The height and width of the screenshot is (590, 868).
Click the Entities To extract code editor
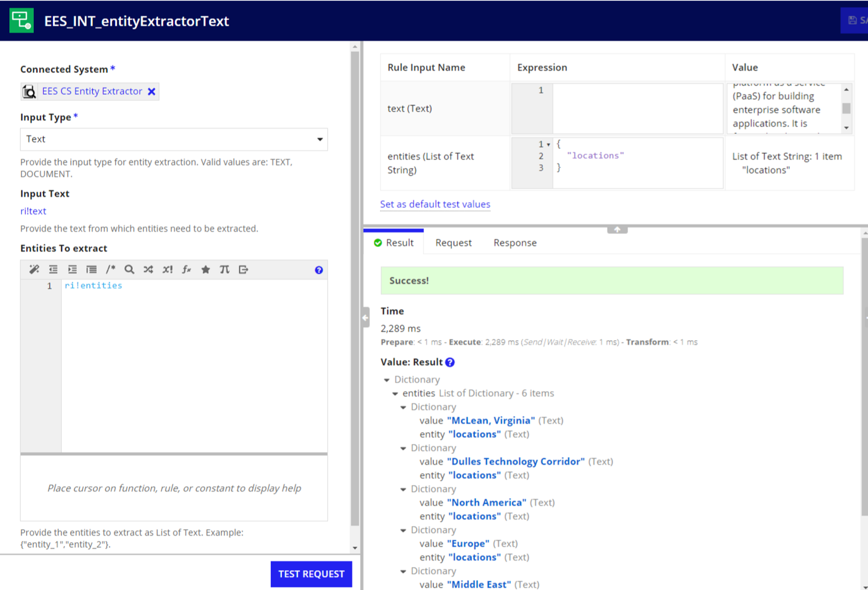(194, 366)
